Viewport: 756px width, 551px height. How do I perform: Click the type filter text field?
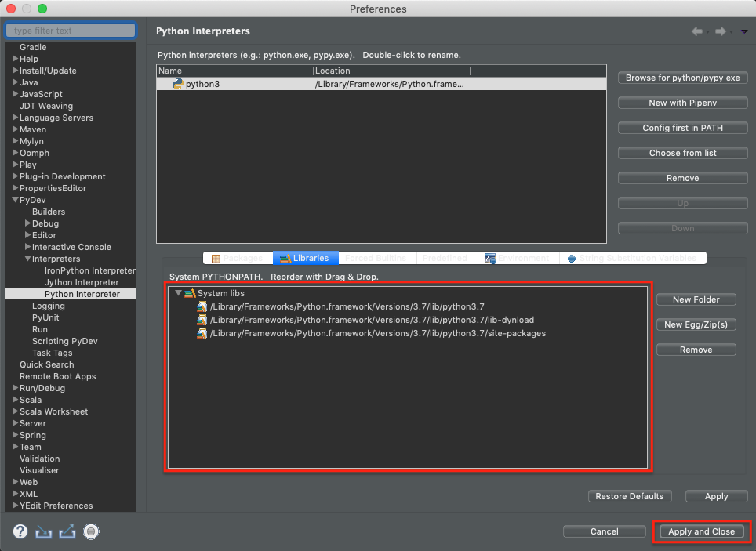71,31
